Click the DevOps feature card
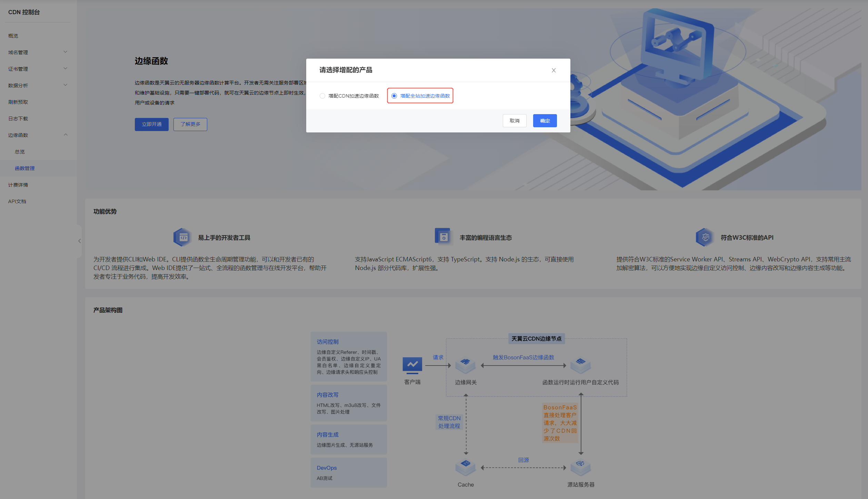868x499 pixels. click(x=349, y=473)
